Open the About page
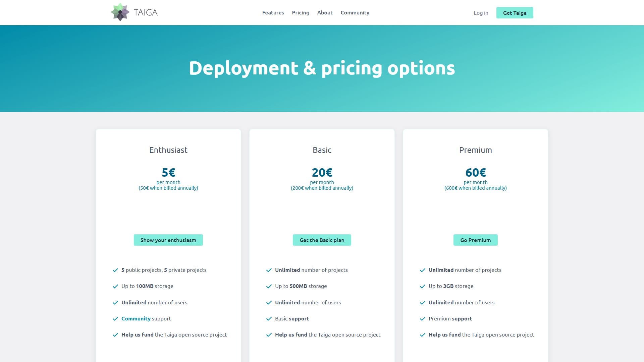This screenshot has width=644, height=362. [x=325, y=13]
